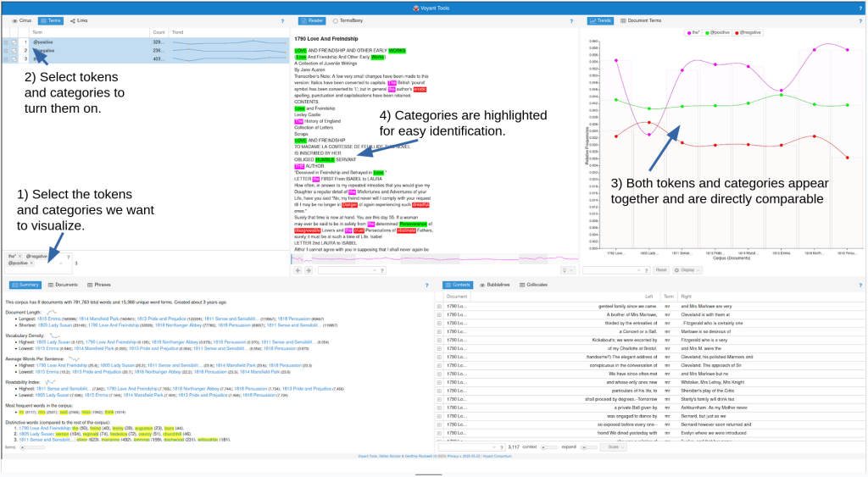Click the document overview bar in Reader
Image resolution: width=868 pixels, height=477 pixels.
tap(435, 258)
